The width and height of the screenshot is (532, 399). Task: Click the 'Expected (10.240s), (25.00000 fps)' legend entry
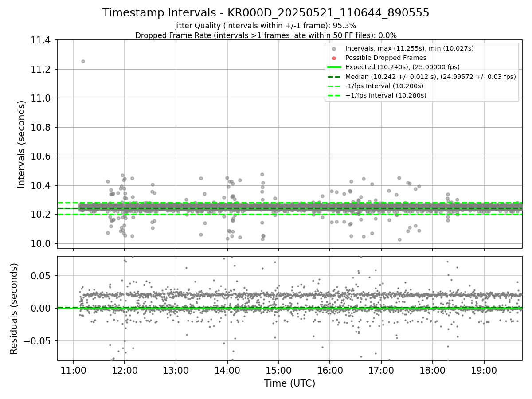pos(403,67)
